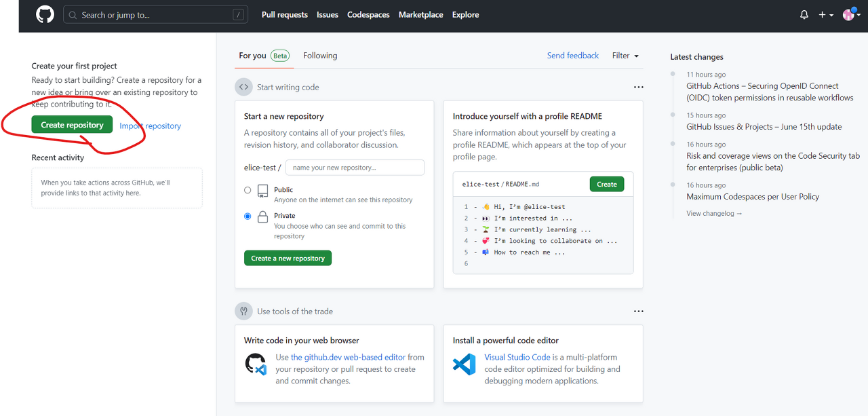Image resolution: width=868 pixels, height=416 pixels.
Task: Click README line I'm interested in
Action: click(528, 218)
